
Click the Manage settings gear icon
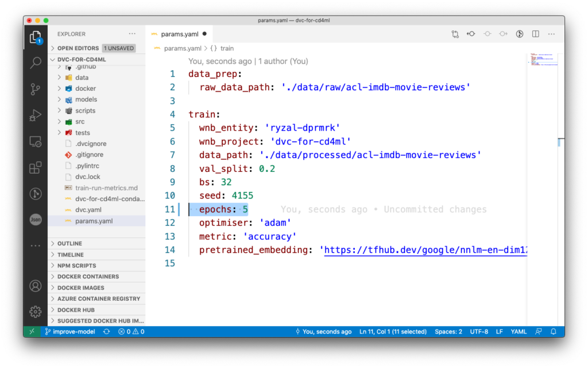pos(36,311)
